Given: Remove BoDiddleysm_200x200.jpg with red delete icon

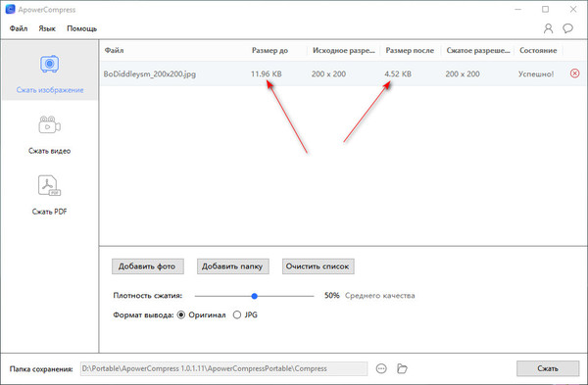Looking at the screenshot, I should click(x=574, y=73).
